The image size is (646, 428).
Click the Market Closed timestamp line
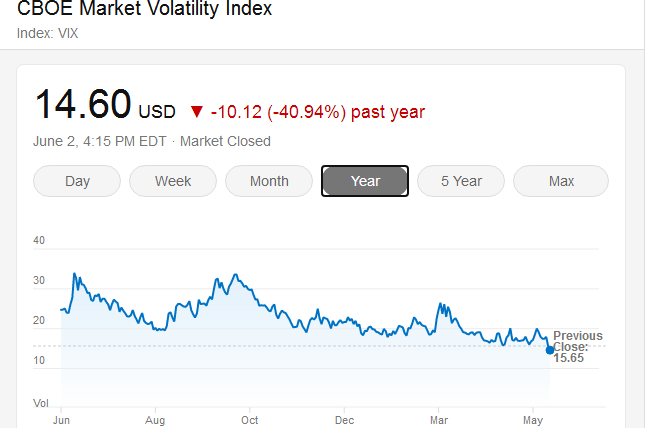click(153, 141)
